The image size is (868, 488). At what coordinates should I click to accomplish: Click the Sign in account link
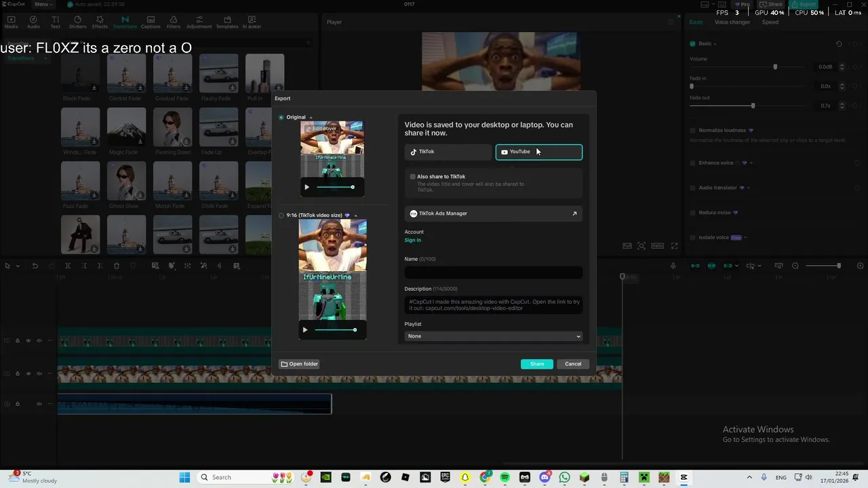click(412, 240)
